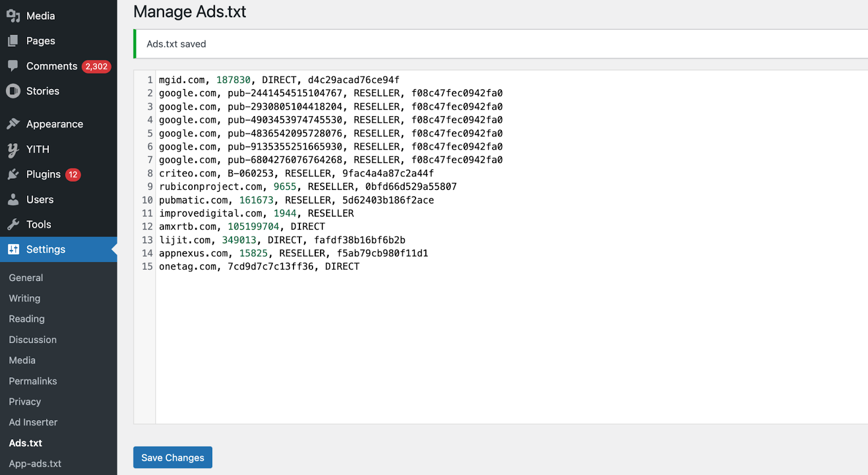Screen dimensions: 868x475
Task: Click the 12 plugin updates badge
Action: click(73, 175)
